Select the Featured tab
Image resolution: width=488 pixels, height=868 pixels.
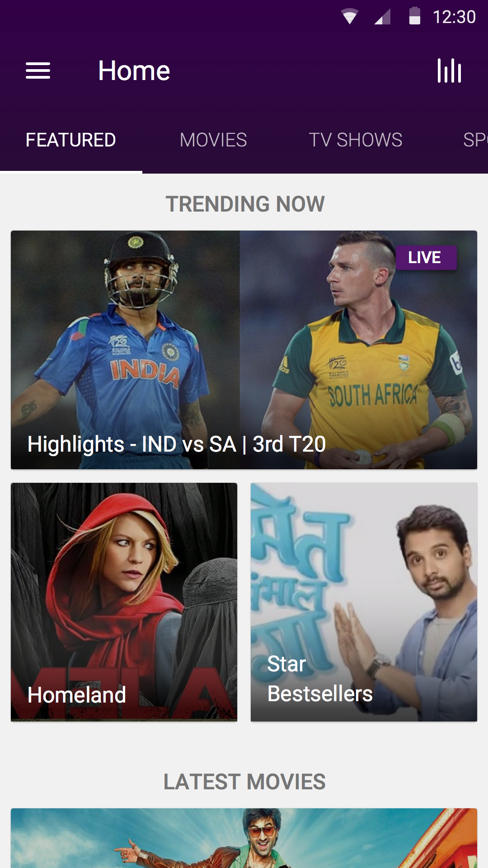tap(71, 140)
